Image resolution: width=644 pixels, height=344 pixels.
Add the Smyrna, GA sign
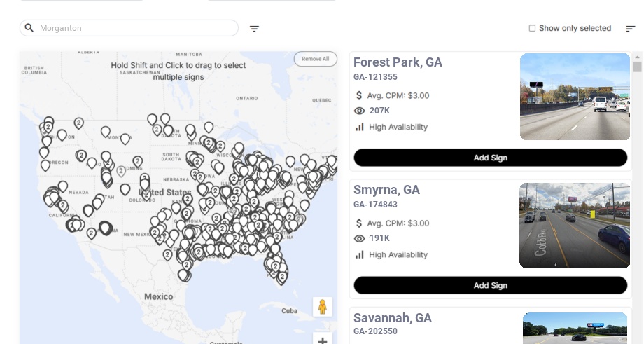coord(490,285)
